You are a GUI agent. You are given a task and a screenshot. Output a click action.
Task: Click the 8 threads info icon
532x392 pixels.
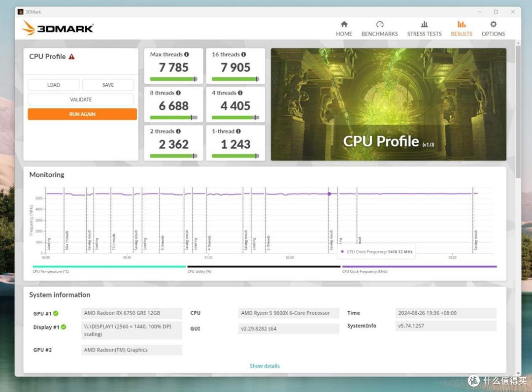point(178,93)
